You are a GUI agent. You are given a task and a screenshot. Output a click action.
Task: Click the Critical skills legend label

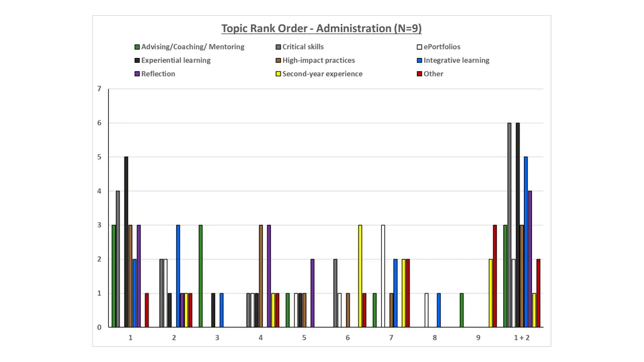click(303, 47)
